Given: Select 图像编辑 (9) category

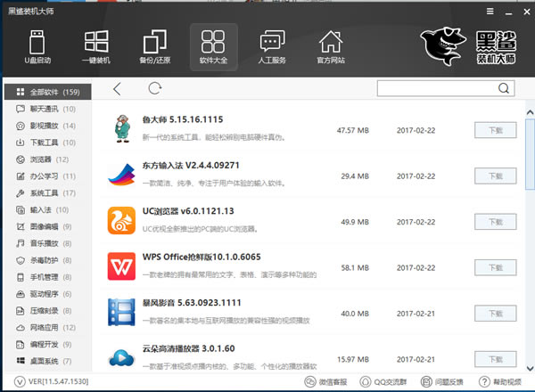Looking at the screenshot, I should (x=48, y=226).
